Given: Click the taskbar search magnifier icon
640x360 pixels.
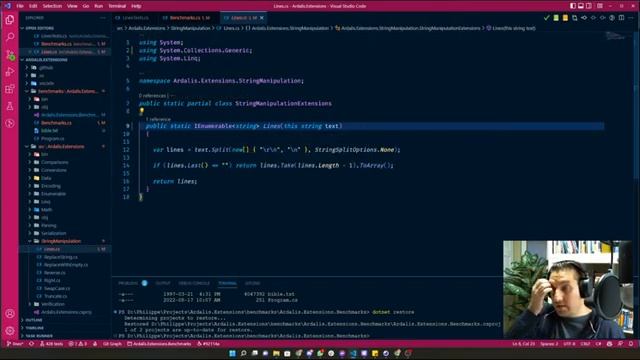Looking at the screenshot, I should [x=243, y=353].
